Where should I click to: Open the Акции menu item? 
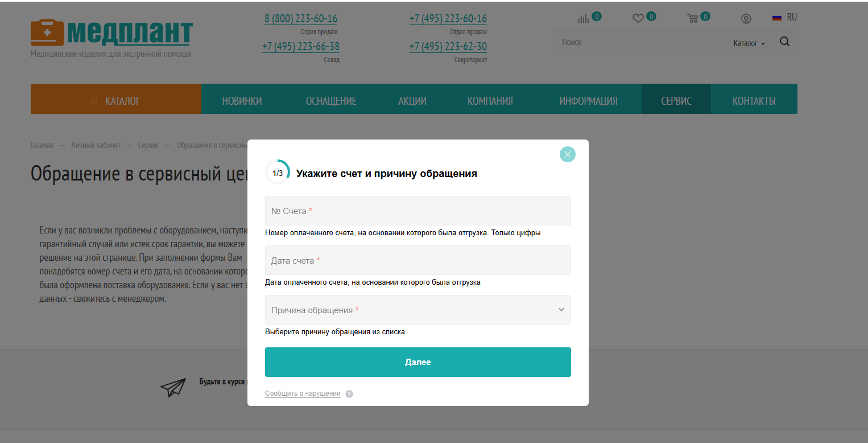click(412, 101)
